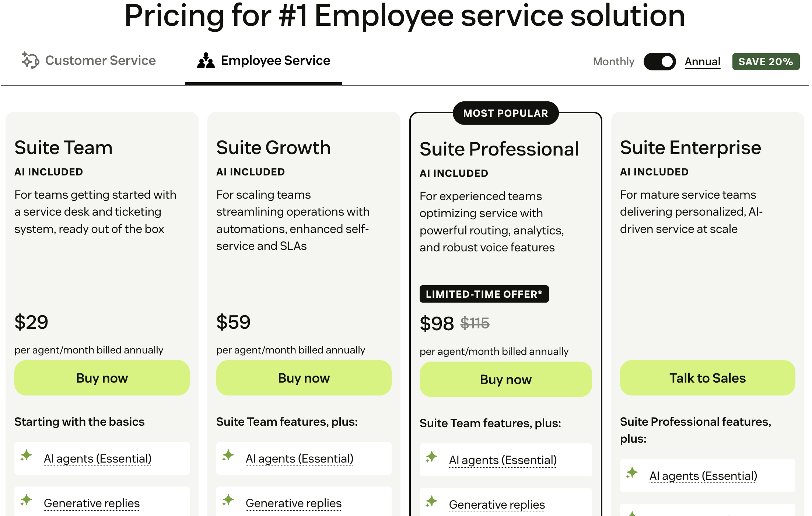Click sparkle icon beside Suite Growth Generative replies
Screen dimensions: 812x516
click(228, 501)
